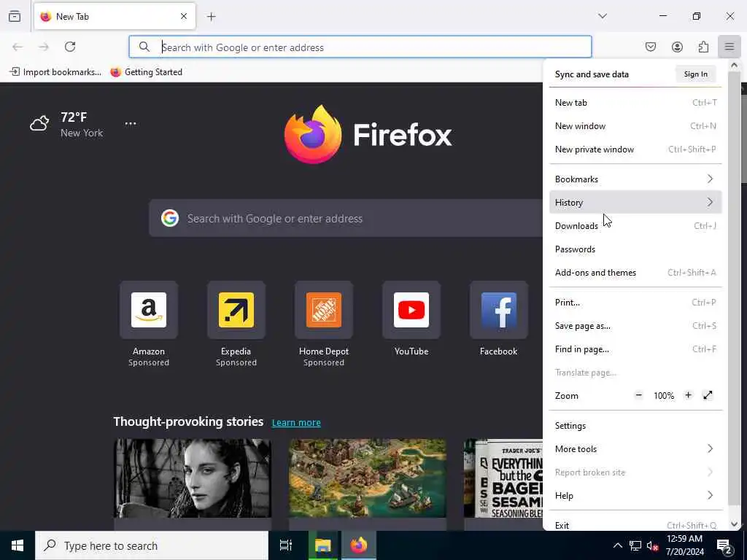Open a new tab with plus button
Screen dimensions: 747x560
212,17
